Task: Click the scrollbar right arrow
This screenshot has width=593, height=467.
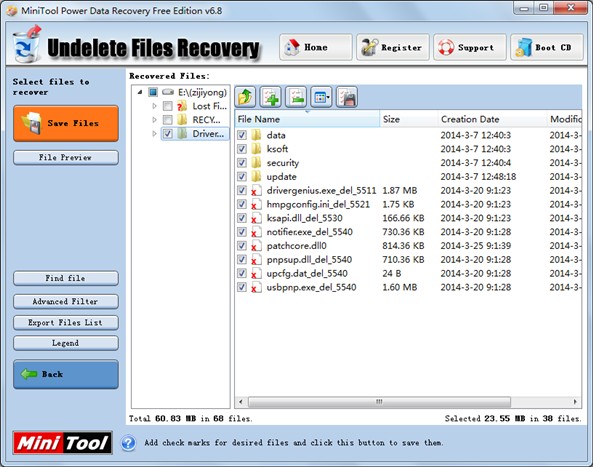Action: point(575,402)
